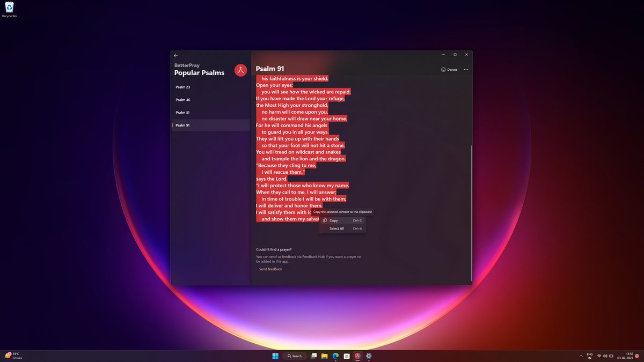Click the BetterPray taskbar icon
The image size is (644, 362).
click(357, 356)
